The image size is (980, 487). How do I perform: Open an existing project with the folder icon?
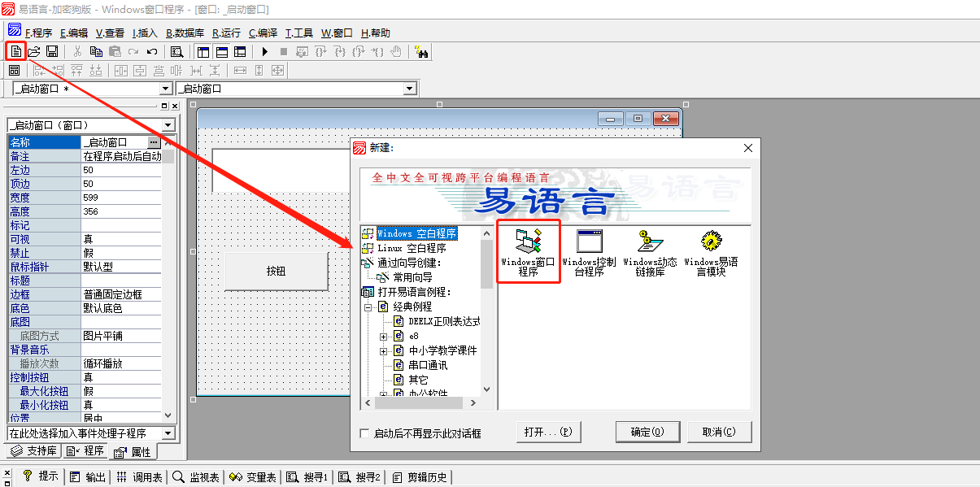click(34, 50)
